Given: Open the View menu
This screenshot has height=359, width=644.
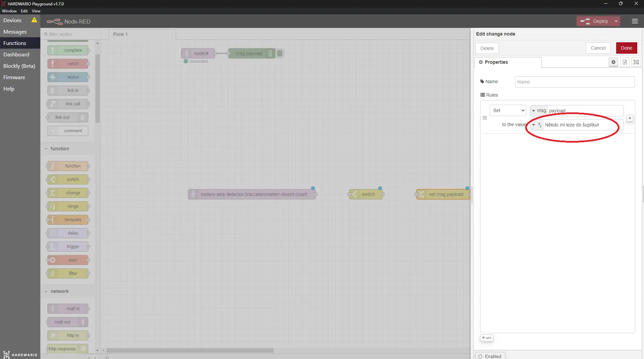Looking at the screenshot, I should [x=36, y=11].
